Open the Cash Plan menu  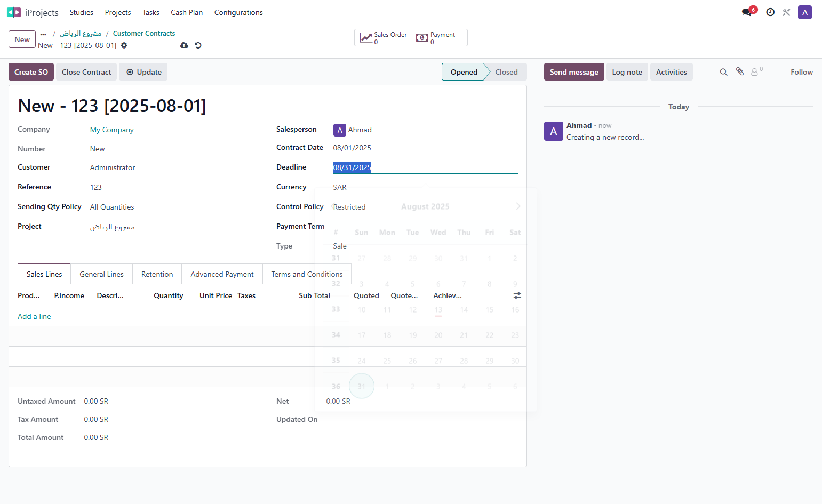point(187,12)
